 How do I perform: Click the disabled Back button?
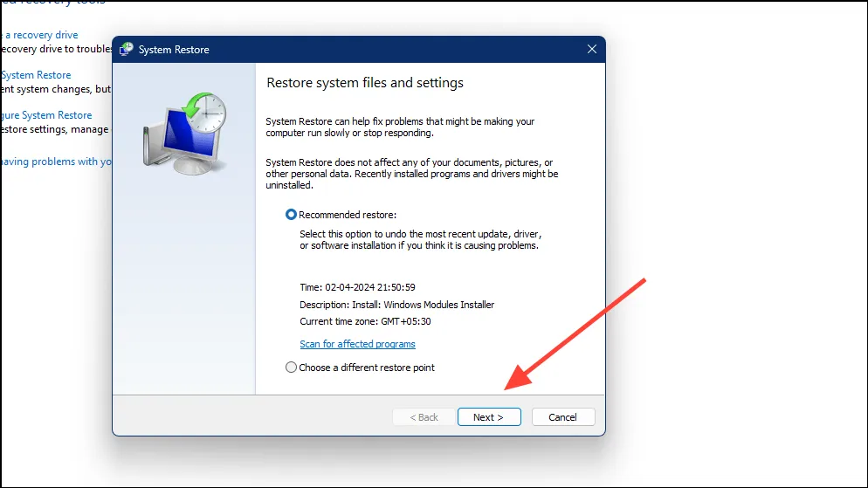[424, 417]
